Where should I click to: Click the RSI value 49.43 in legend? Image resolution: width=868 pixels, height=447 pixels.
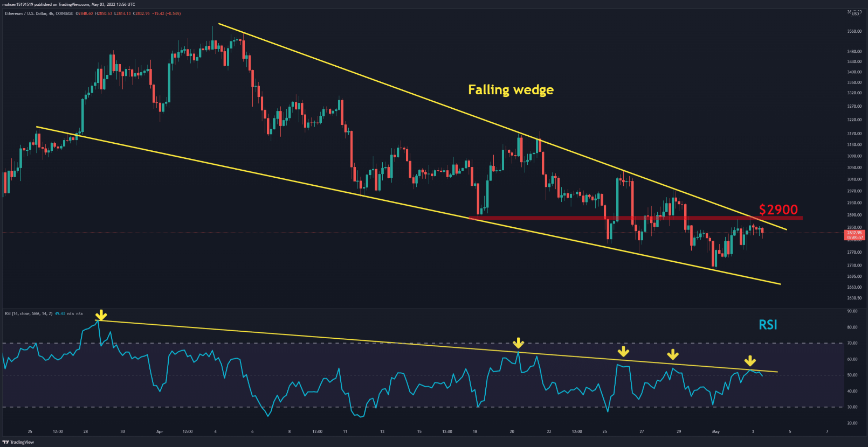[60, 313]
